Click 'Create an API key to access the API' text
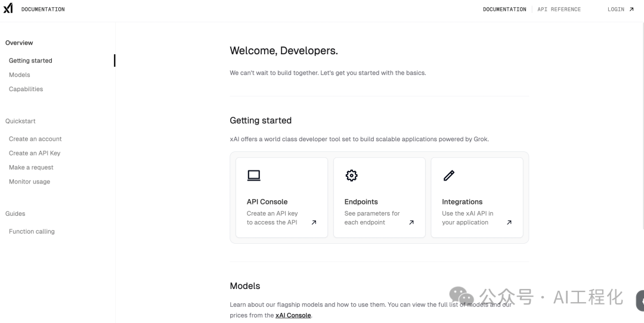Screen dimensions: 644x323 tap(273, 218)
